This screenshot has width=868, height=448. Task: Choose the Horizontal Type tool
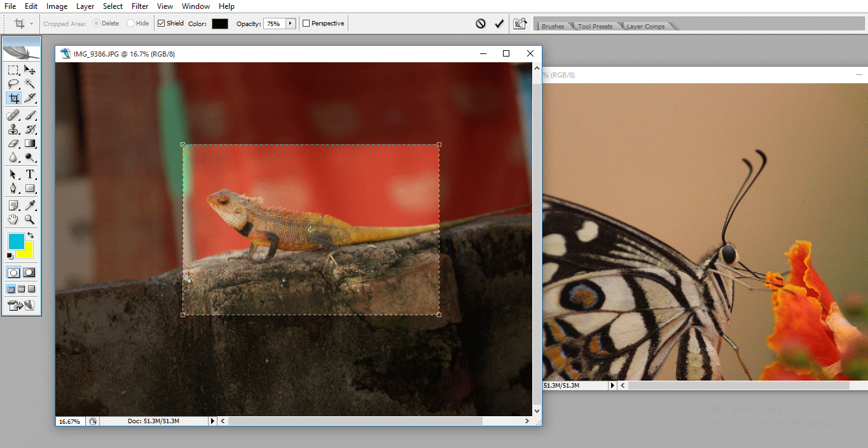coord(29,173)
